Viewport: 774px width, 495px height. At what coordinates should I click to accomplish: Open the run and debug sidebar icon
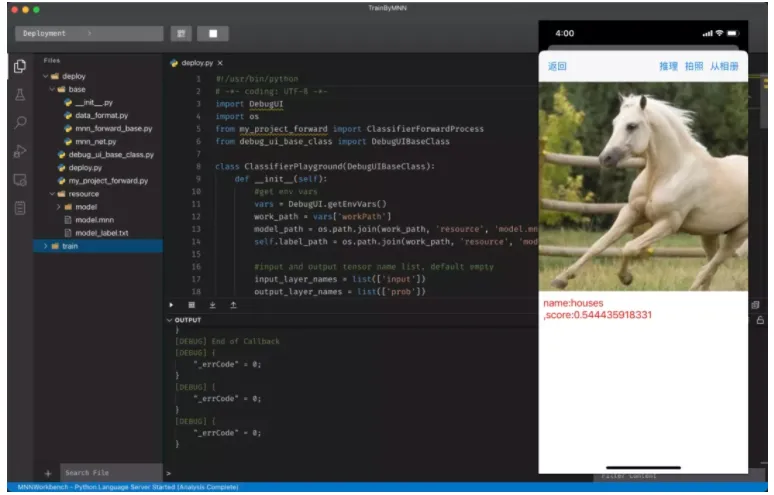click(x=20, y=151)
